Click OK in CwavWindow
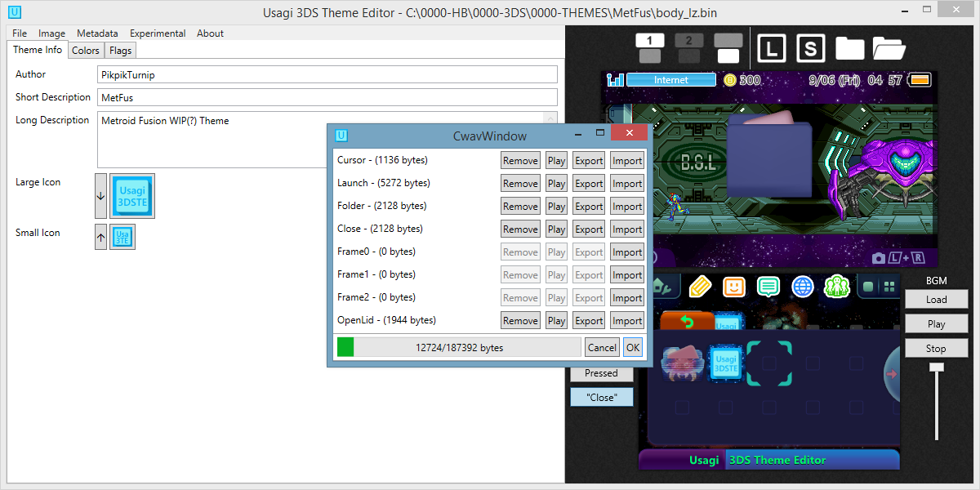 click(633, 348)
